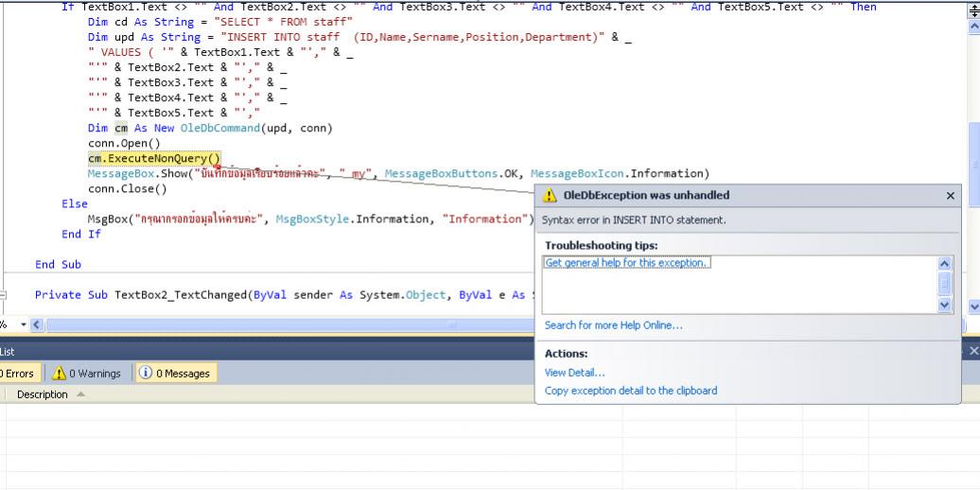Collapse the TextBox2_TextChanged sub outline
980x490 pixels.
tap(3, 295)
